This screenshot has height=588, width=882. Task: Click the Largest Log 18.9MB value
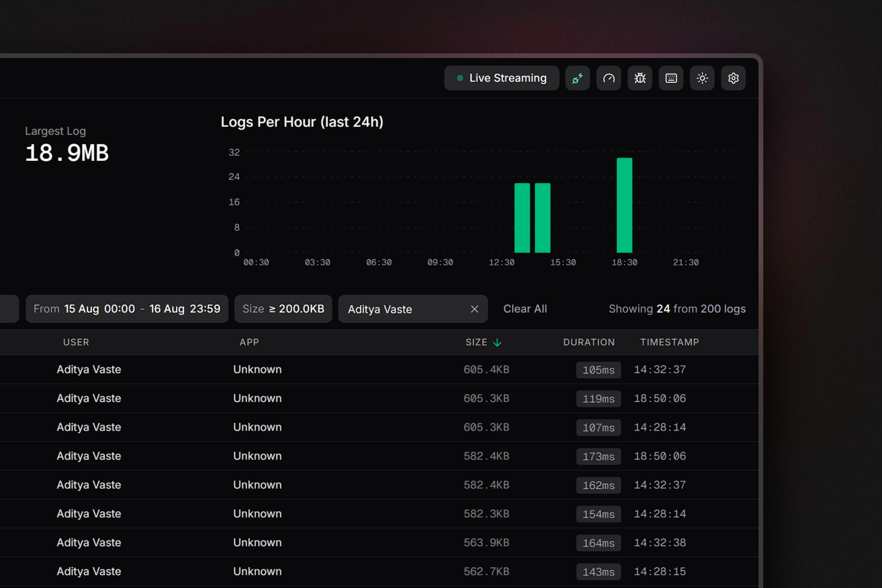point(67,153)
